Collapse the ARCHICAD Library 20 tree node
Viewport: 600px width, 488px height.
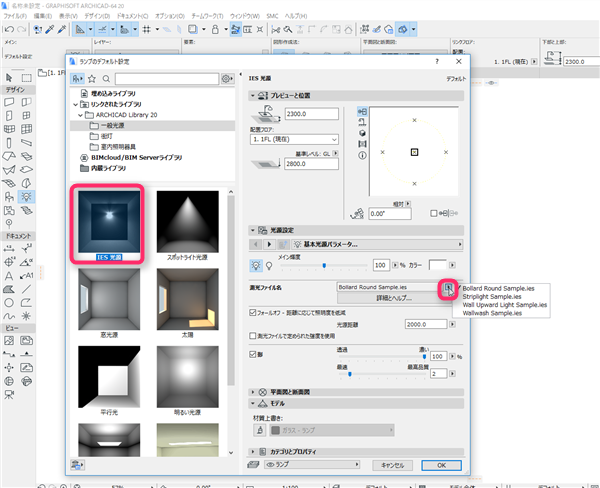point(80,115)
